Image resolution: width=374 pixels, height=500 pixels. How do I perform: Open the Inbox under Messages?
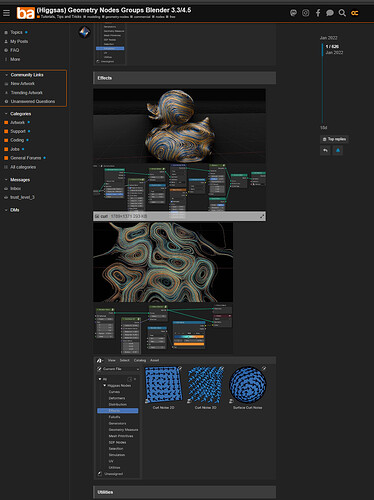pyautogui.click(x=15, y=188)
